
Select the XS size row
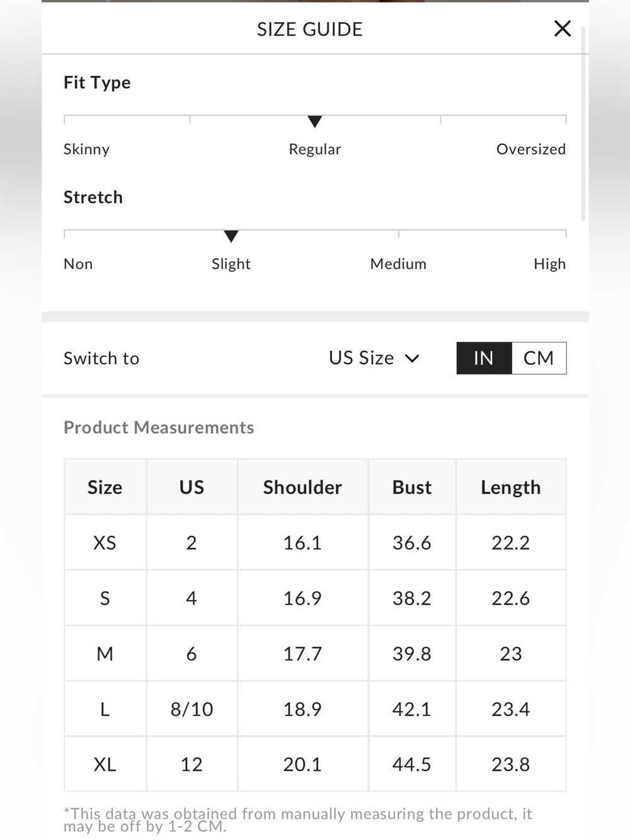coord(315,543)
